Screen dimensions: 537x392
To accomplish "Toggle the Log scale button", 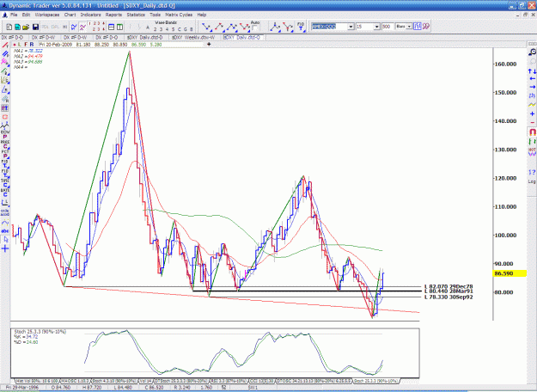I will pyautogui.click(x=532, y=181).
